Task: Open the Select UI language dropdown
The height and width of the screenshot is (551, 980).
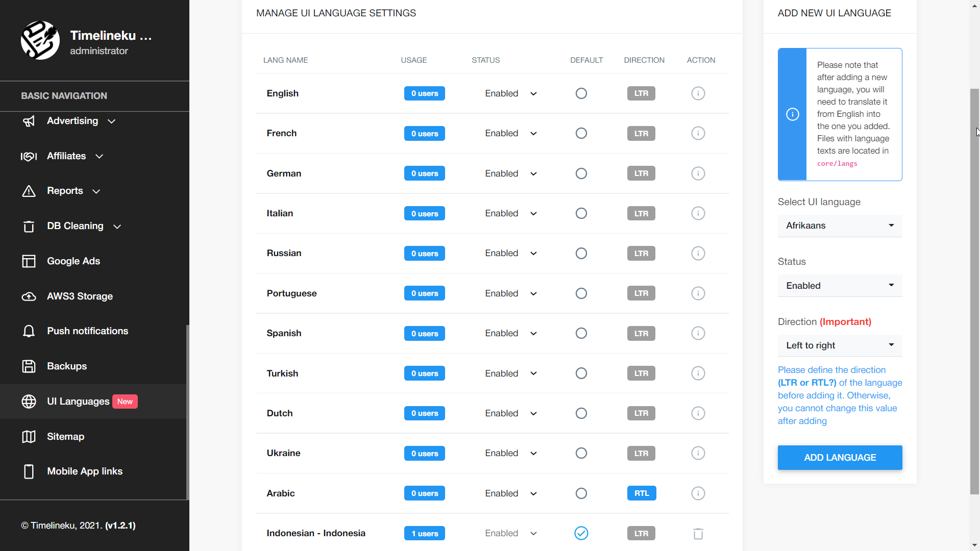Action: [x=840, y=226]
